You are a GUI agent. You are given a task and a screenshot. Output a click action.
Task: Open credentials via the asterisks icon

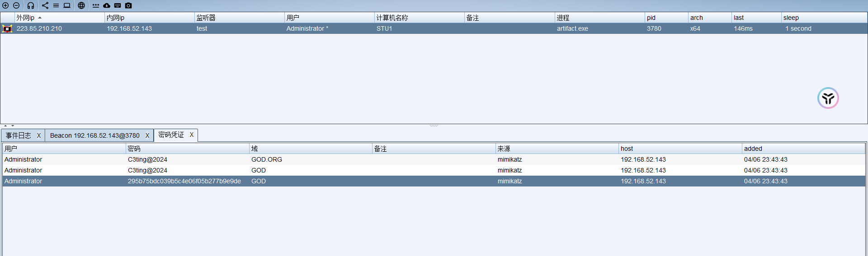pyautogui.click(x=96, y=5)
